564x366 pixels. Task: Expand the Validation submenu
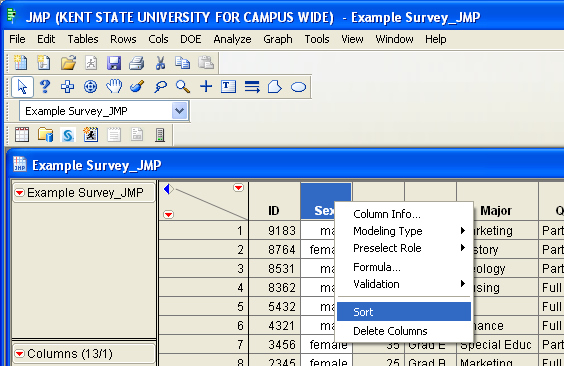pyautogui.click(x=404, y=284)
